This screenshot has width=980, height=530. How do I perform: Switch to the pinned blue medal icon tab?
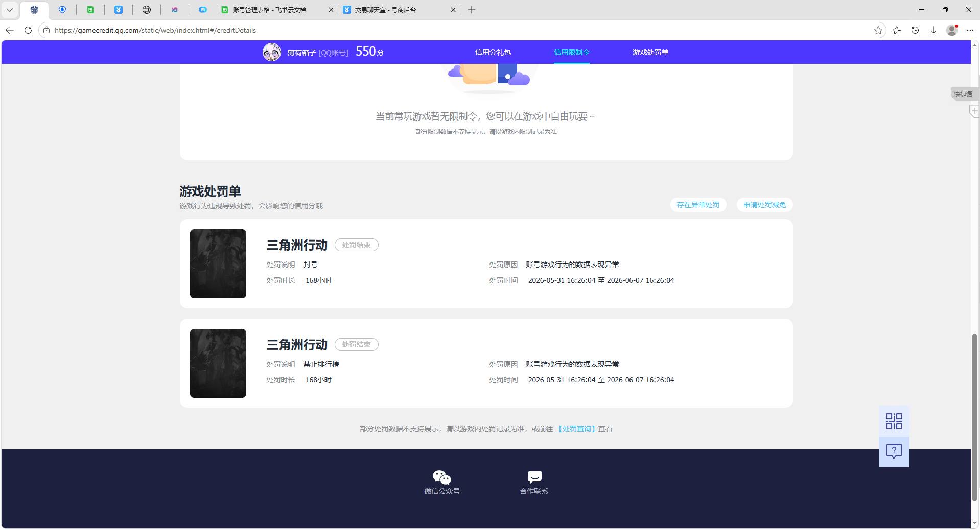tap(119, 10)
